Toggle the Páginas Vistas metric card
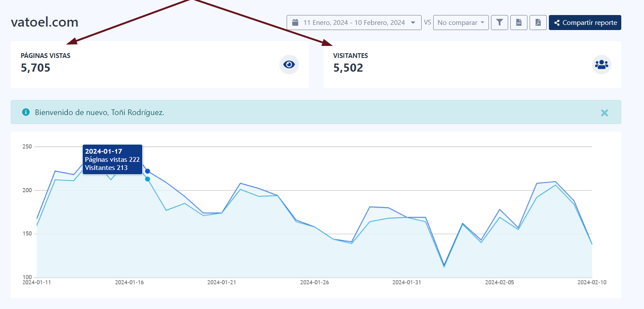The image size is (644, 309). tap(160, 64)
